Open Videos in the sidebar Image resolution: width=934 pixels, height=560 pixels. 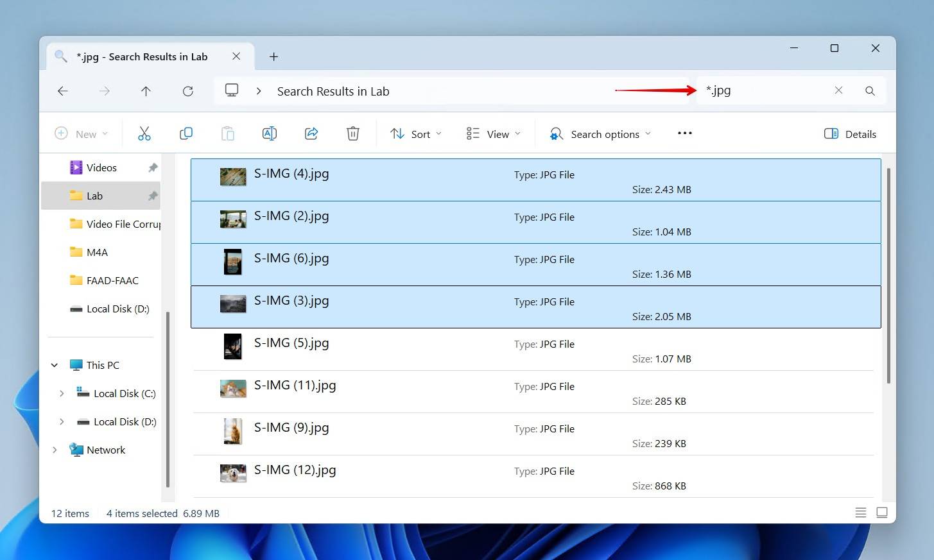[101, 167]
